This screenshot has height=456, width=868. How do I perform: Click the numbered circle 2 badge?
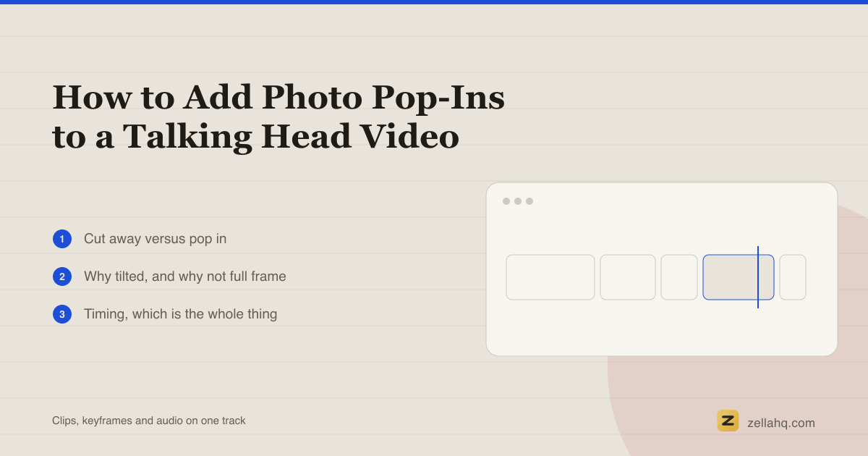point(62,276)
